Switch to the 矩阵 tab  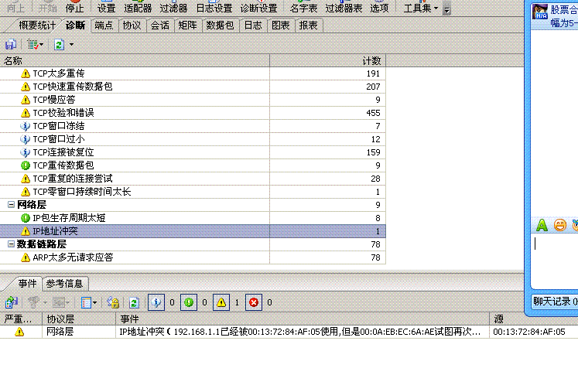pos(187,26)
